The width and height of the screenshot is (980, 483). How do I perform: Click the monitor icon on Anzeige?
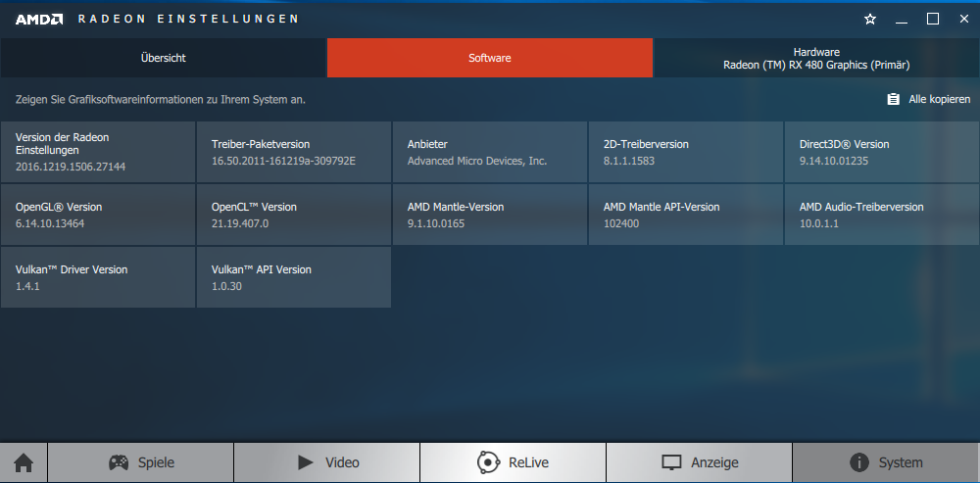pos(671,462)
